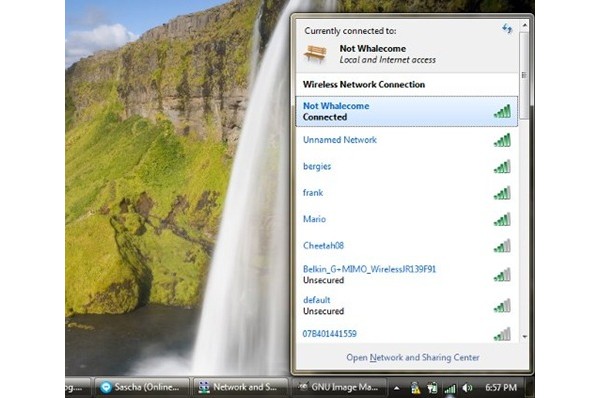Select Unnamed Network from the list

tap(407, 140)
